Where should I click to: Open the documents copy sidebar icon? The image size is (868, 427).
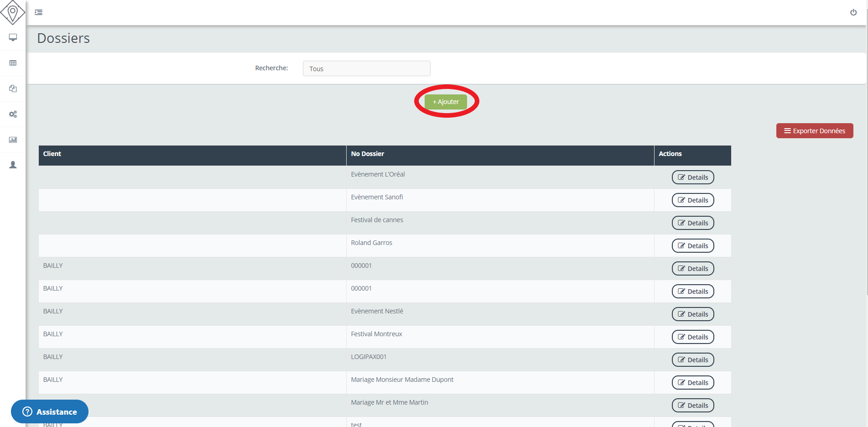coord(13,89)
